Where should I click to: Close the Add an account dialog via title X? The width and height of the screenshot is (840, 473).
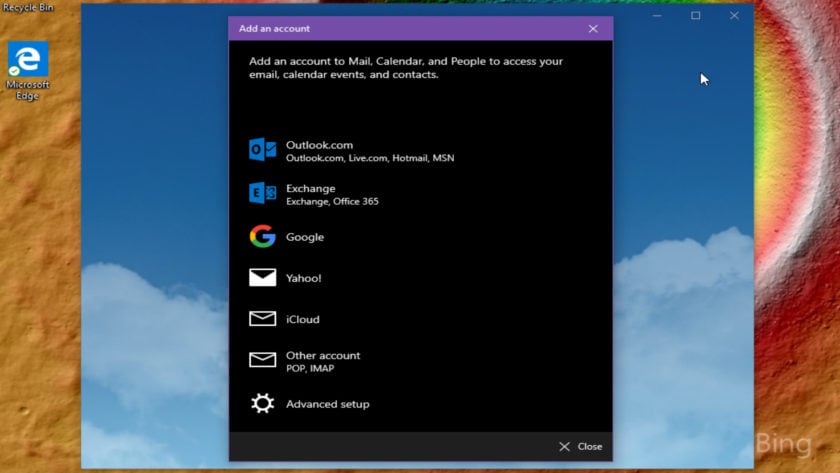pos(593,29)
